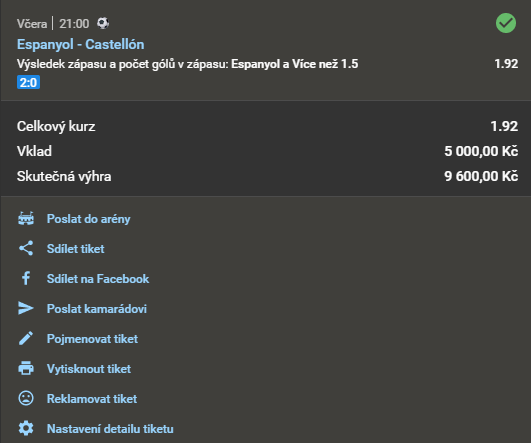Select Pojmenovat tiket option
The width and height of the screenshot is (531, 443).
92,339
